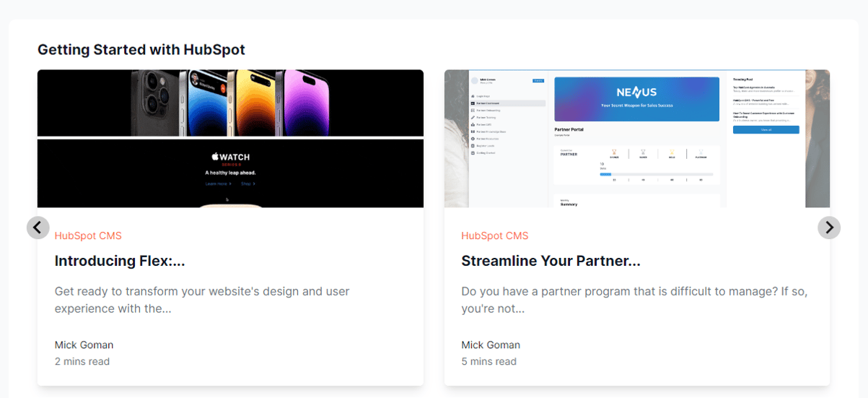The width and height of the screenshot is (868, 398).
Task: Select HubSpot CMS tag on Flex card
Action: click(88, 235)
